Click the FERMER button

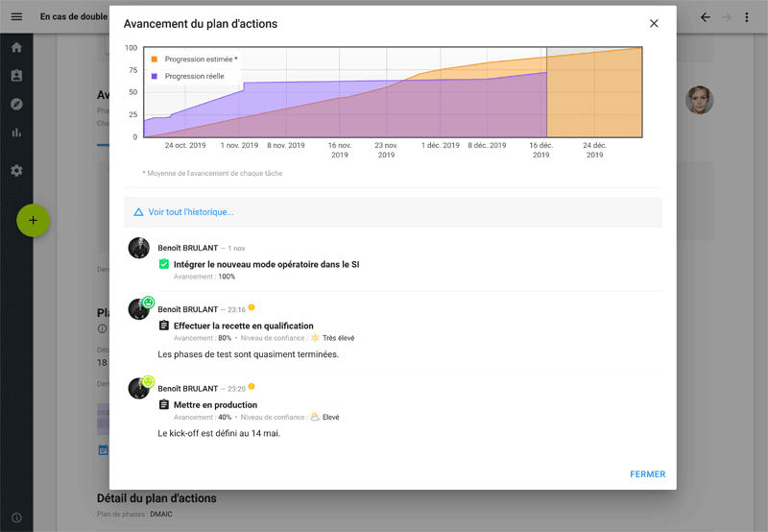(x=647, y=474)
